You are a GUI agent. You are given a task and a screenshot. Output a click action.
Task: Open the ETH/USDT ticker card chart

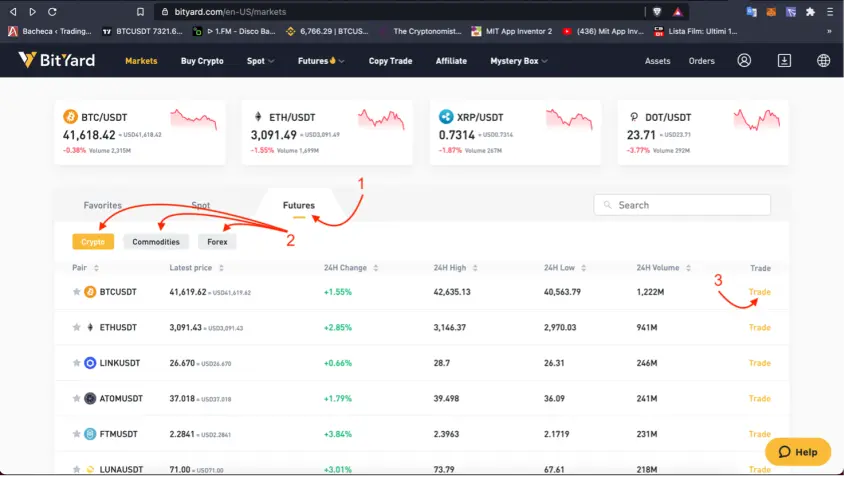[381, 120]
